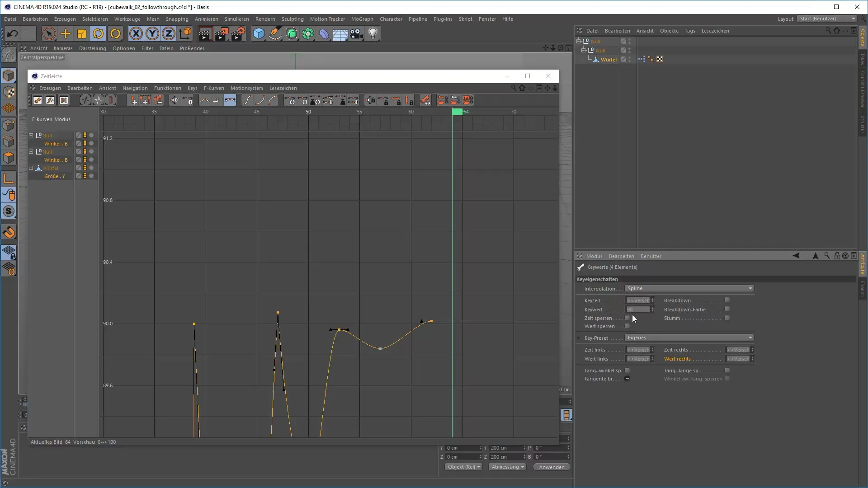The image size is (868, 488).
Task: Click the Breakdown-Farbe color box
Action: 727,309
